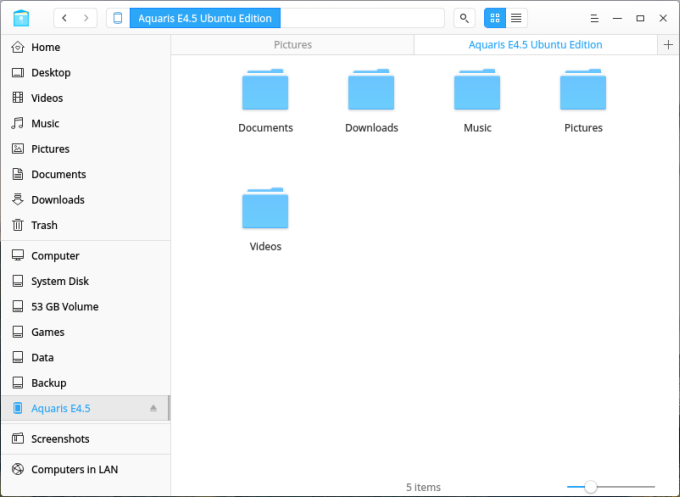680x497 pixels.
Task: Open Home in the sidebar
Action: click(85, 47)
